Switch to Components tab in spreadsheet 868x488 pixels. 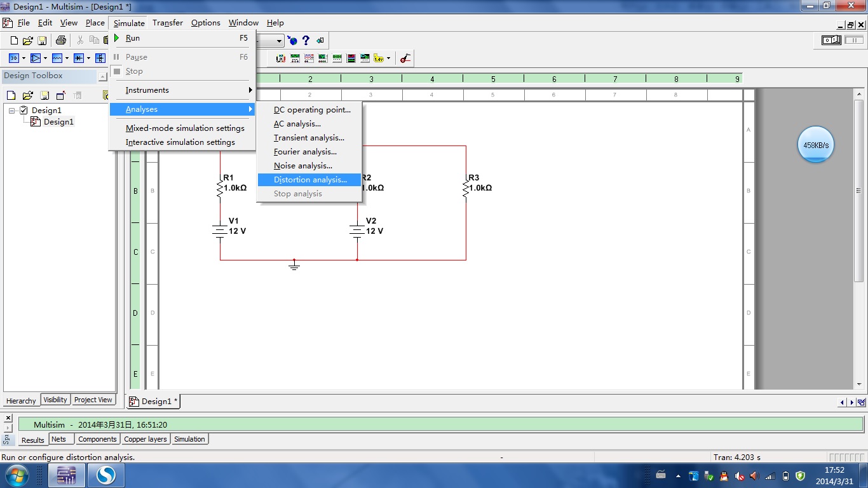pyautogui.click(x=97, y=439)
